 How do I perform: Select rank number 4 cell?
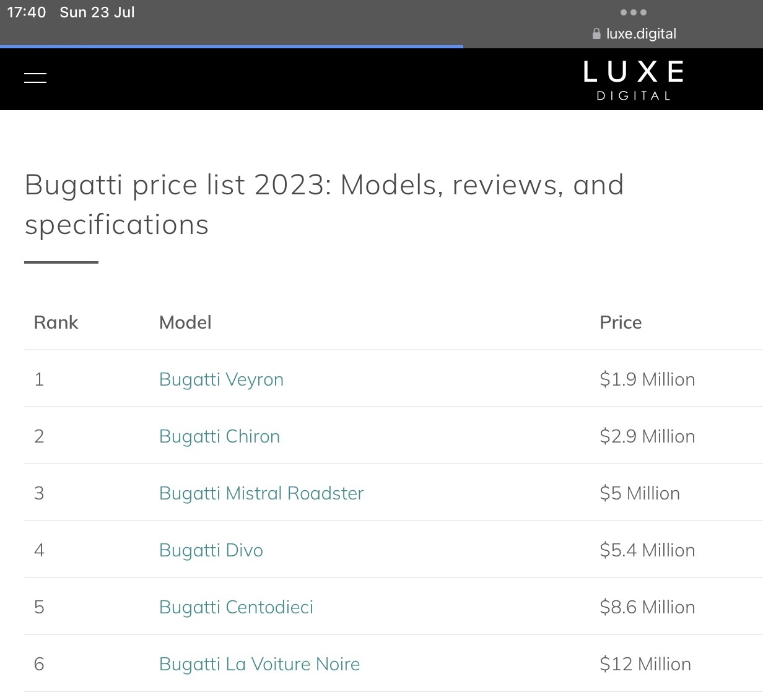click(39, 550)
